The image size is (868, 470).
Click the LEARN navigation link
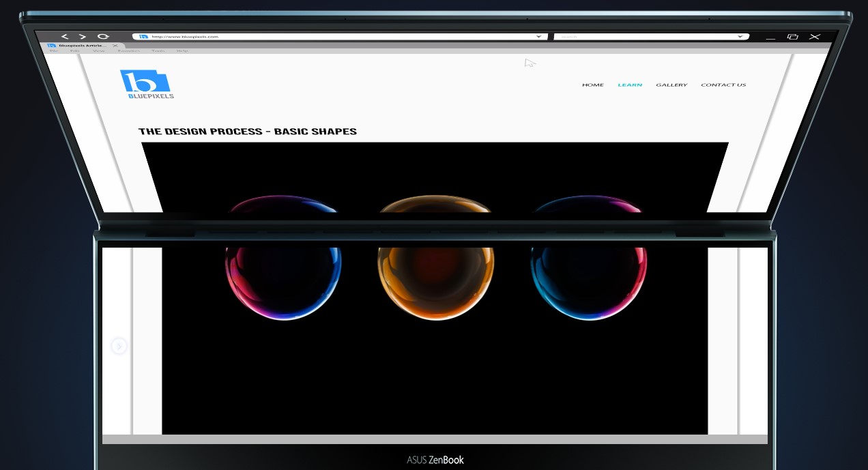coord(630,85)
